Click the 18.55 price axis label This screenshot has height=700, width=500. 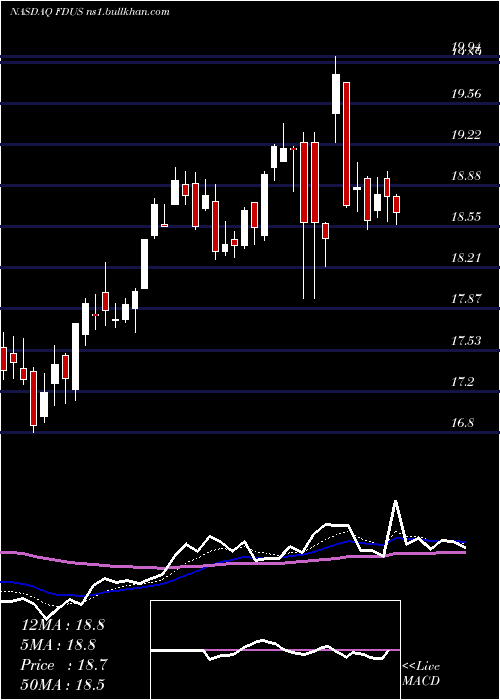(x=466, y=217)
